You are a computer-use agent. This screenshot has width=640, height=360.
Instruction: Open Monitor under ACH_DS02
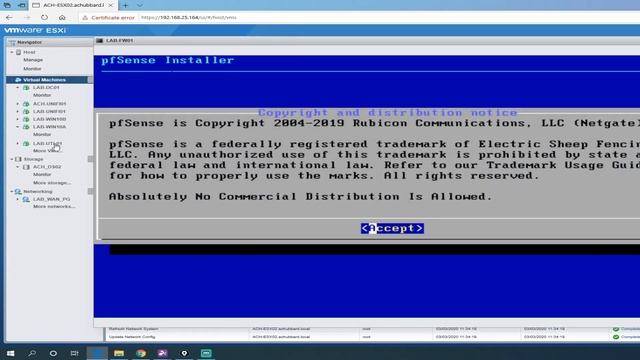(x=42, y=174)
